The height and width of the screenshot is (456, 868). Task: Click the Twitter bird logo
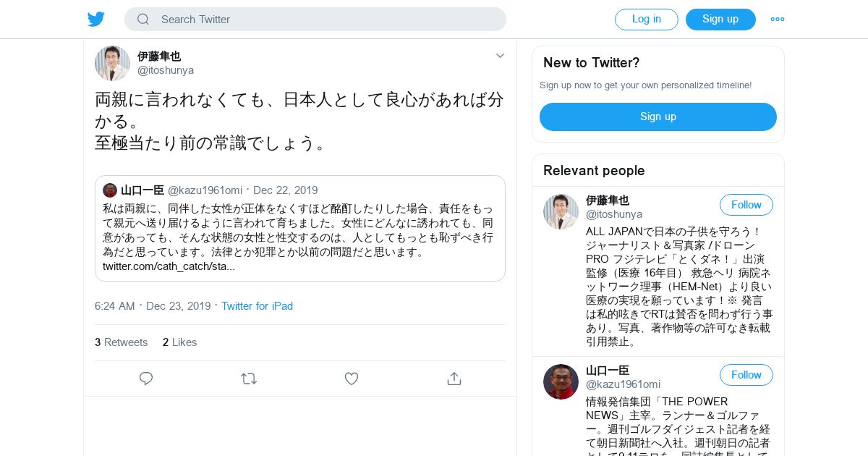pyautogui.click(x=96, y=20)
